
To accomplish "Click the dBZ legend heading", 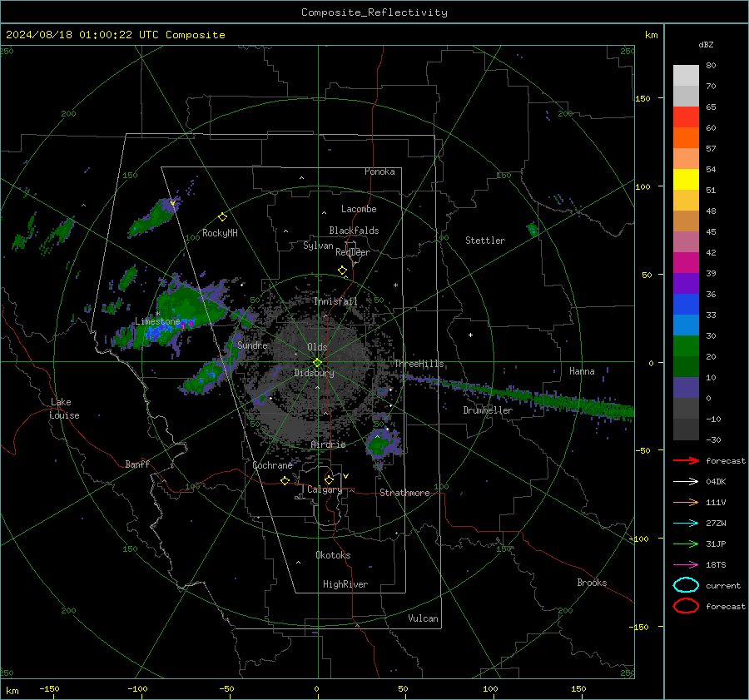I will pyautogui.click(x=706, y=44).
